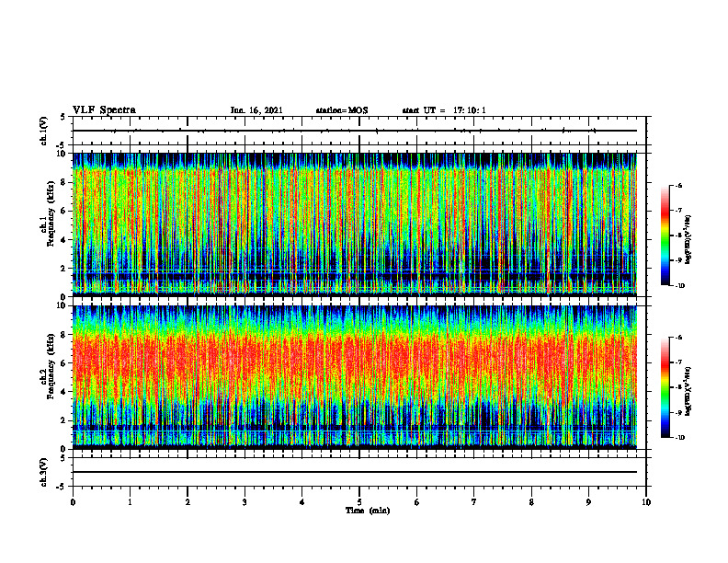Screen dimensions: 728x563
Task: Click the ch.2 frequency axis "8" tick label
Action: tap(64, 335)
